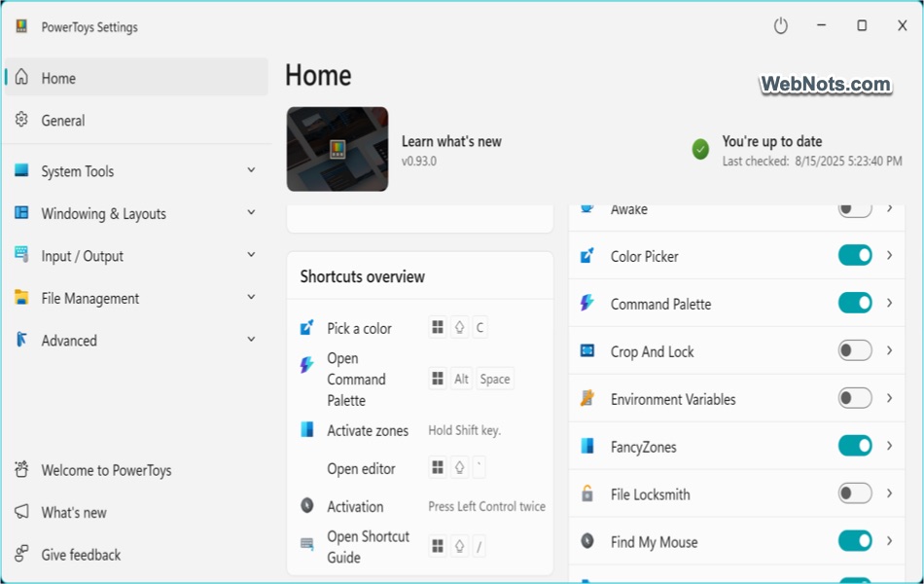Click the PowerToys app logo icon

21,26
